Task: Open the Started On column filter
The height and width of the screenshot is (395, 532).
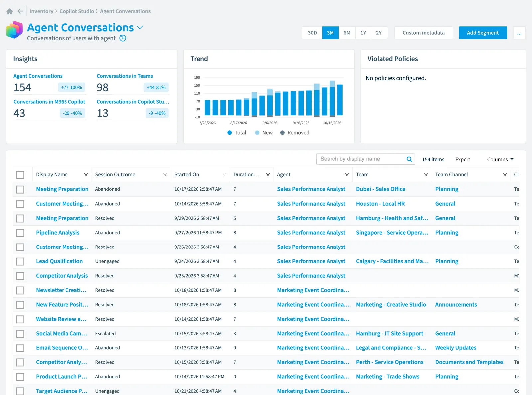Action: coord(224,175)
